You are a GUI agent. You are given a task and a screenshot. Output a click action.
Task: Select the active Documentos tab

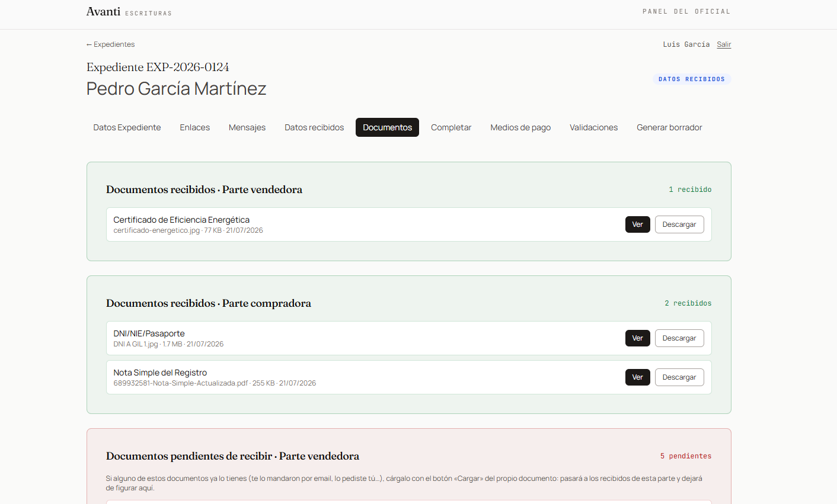click(387, 127)
